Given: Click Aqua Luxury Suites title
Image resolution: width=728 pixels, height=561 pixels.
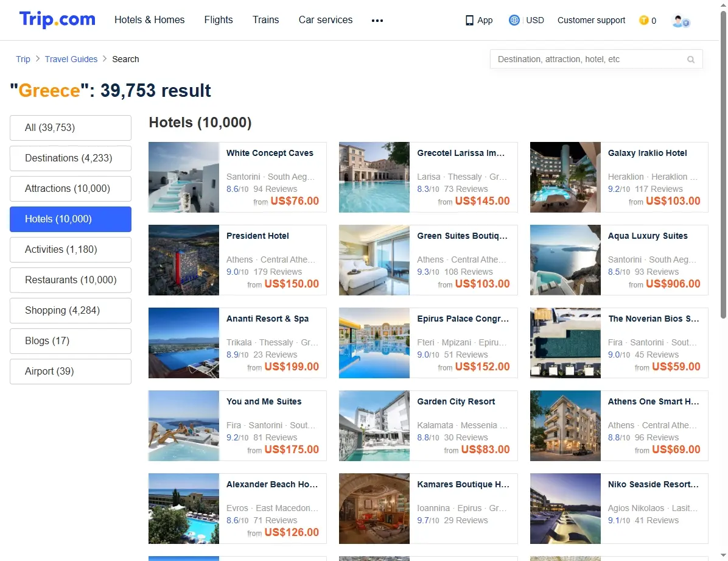Looking at the screenshot, I should pos(648,236).
